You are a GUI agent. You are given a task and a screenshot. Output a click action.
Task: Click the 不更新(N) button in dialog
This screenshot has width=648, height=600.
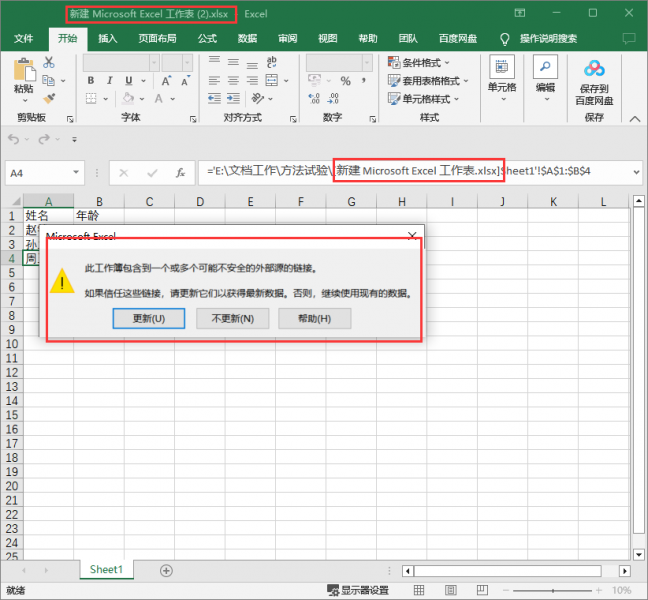pyautogui.click(x=232, y=319)
